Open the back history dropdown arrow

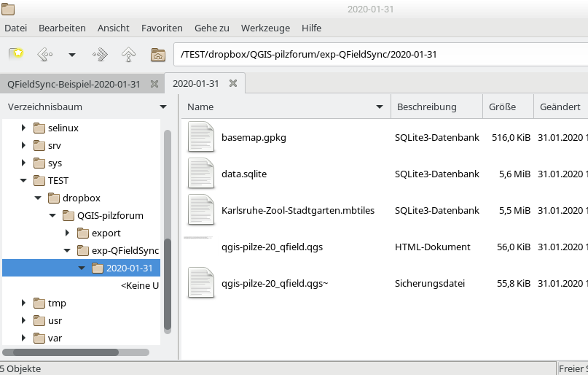(x=71, y=55)
